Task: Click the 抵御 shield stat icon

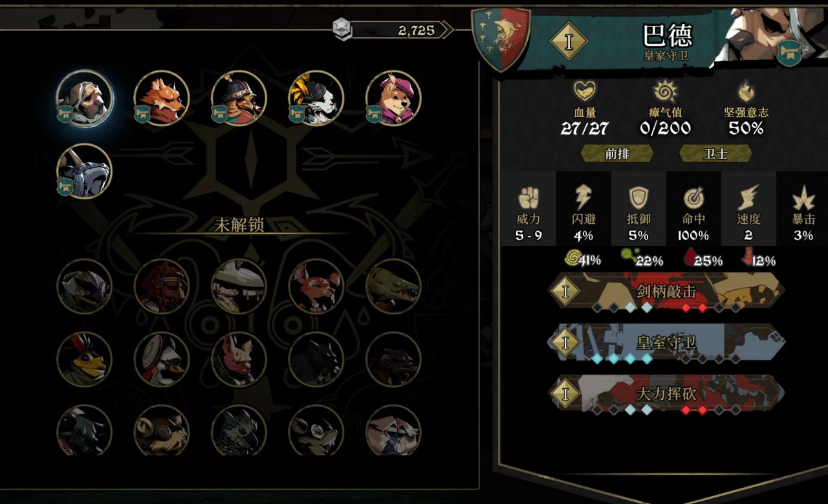Action: pos(638,198)
